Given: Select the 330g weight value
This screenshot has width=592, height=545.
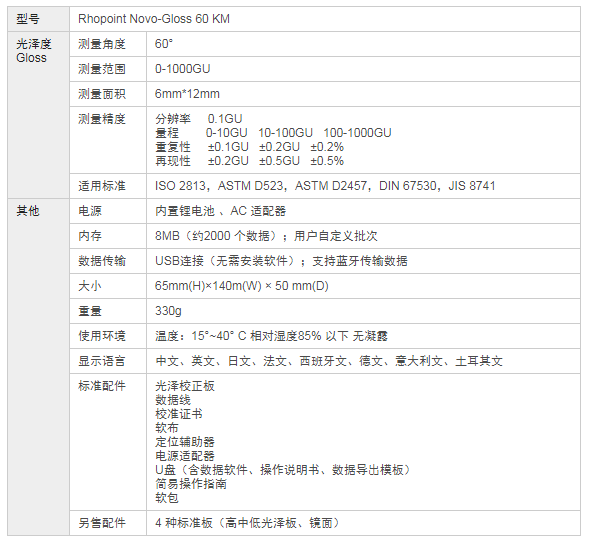Looking at the screenshot, I should pos(168,311).
